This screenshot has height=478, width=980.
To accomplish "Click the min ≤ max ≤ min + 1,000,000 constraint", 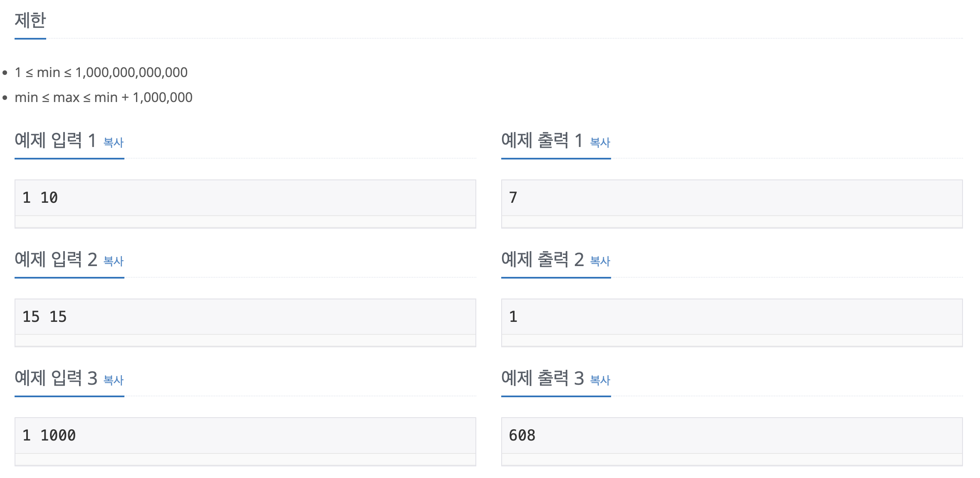I will pyautogui.click(x=104, y=97).
